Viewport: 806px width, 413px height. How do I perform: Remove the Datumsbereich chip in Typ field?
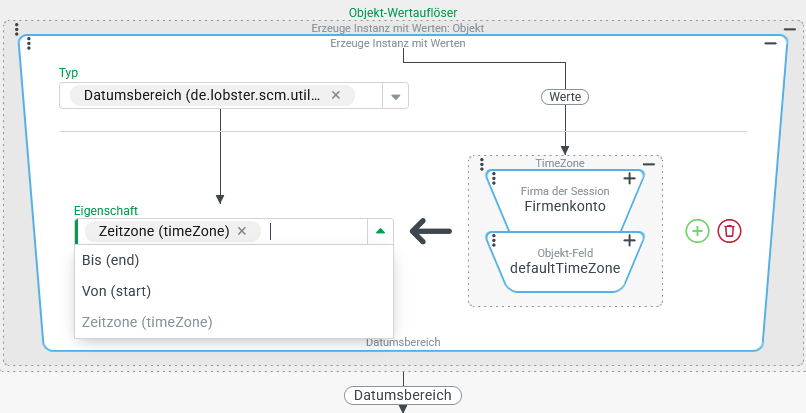tap(336, 95)
